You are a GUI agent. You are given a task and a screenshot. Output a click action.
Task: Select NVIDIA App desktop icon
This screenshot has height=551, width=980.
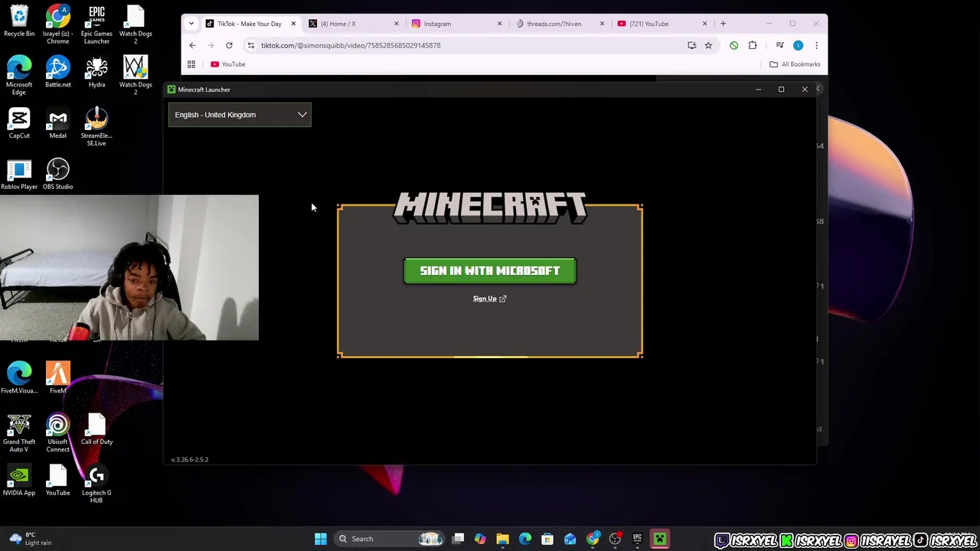point(19,481)
